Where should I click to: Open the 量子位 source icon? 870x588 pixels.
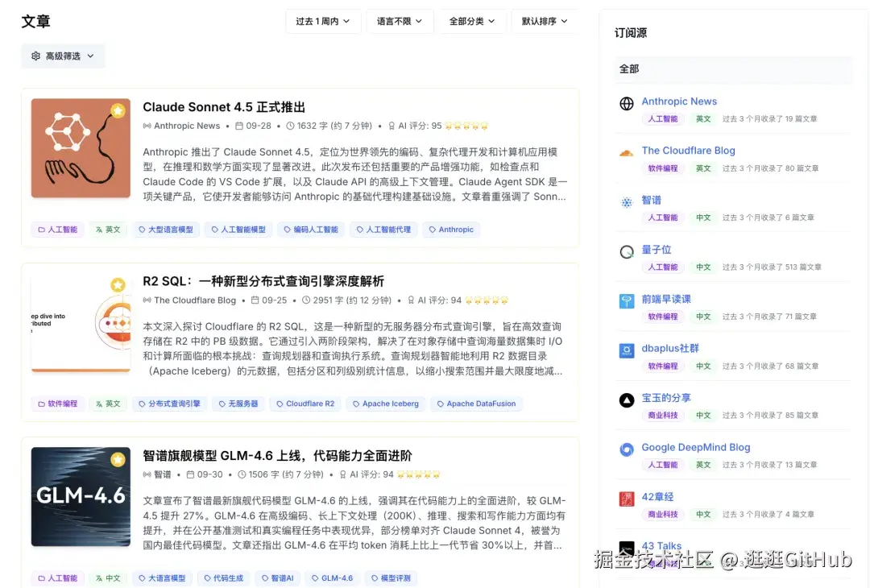click(626, 250)
